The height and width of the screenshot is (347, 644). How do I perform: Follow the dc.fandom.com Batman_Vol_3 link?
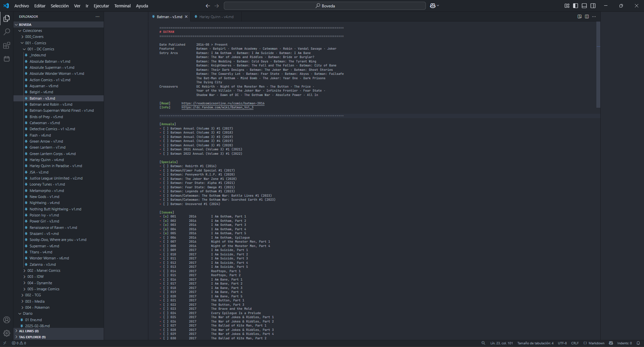coord(217,107)
